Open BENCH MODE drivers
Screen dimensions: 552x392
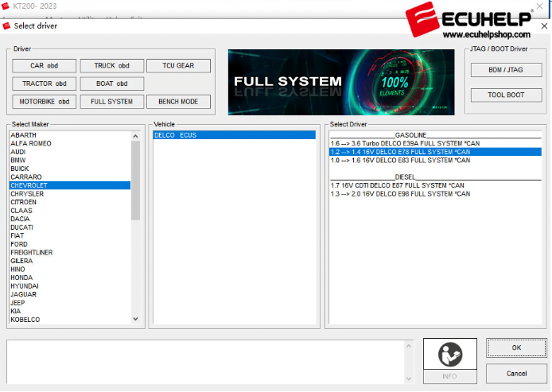coord(178,102)
